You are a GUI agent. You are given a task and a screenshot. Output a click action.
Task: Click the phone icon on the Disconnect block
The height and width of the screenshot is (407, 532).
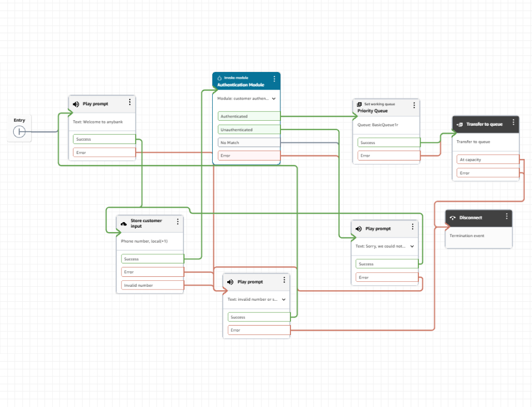click(452, 218)
